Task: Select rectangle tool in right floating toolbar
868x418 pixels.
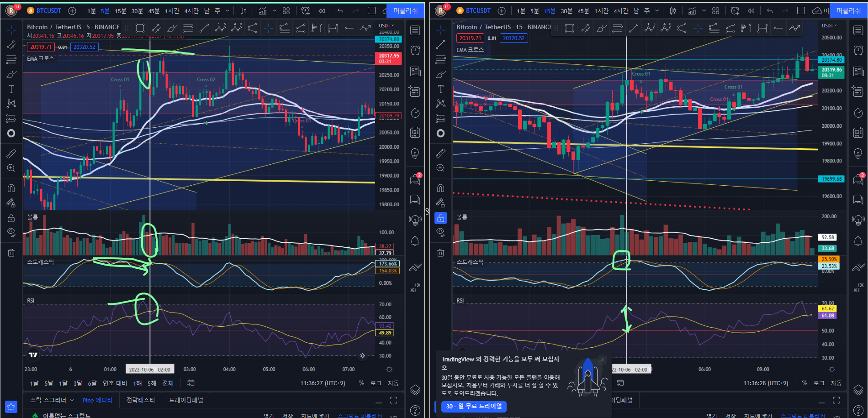Action: click(x=569, y=28)
